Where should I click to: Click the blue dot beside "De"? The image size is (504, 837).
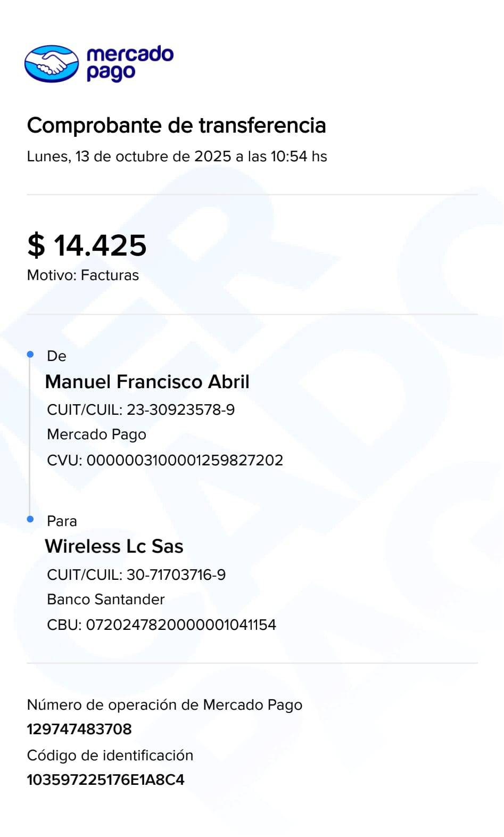click(30, 355)
